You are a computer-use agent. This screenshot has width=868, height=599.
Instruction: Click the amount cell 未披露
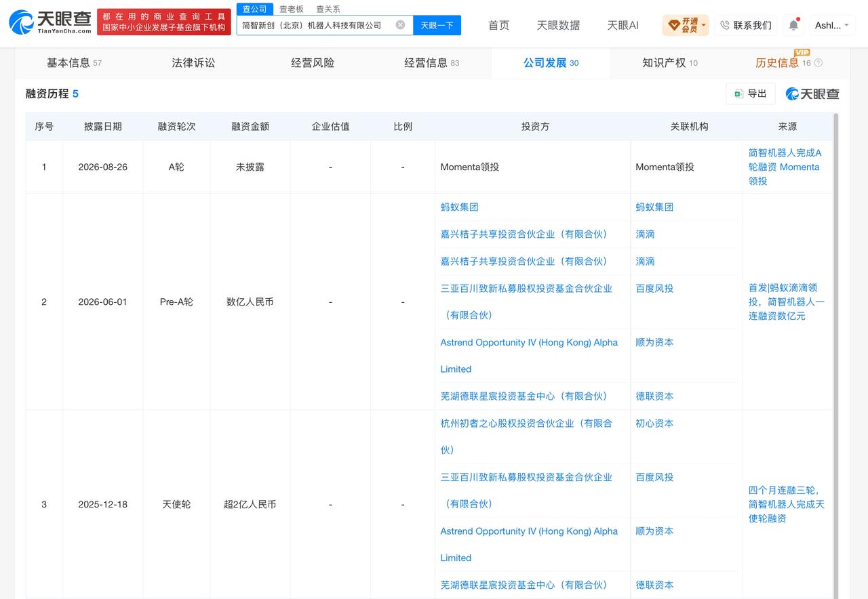coord(250,167)
